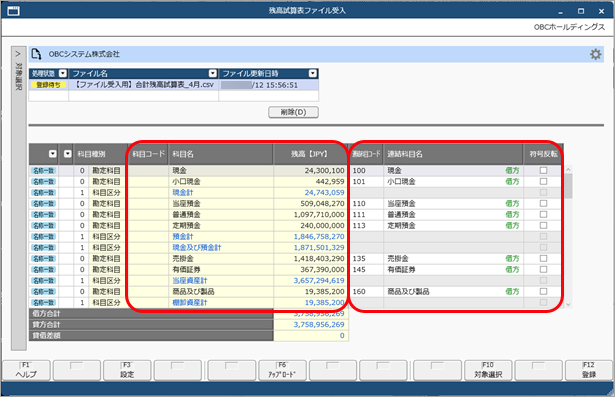Toggle 符号反転 checkbox for 現金 row

click(x=543, y=171)
